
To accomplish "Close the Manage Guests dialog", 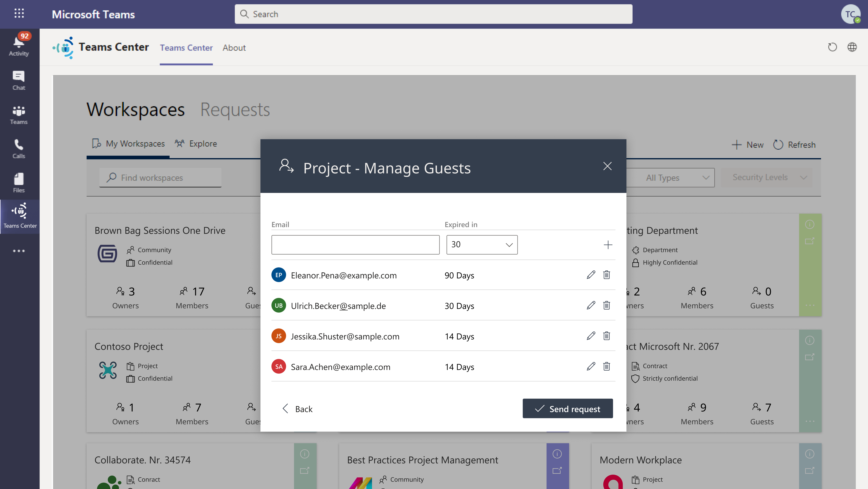I will 607,166.
